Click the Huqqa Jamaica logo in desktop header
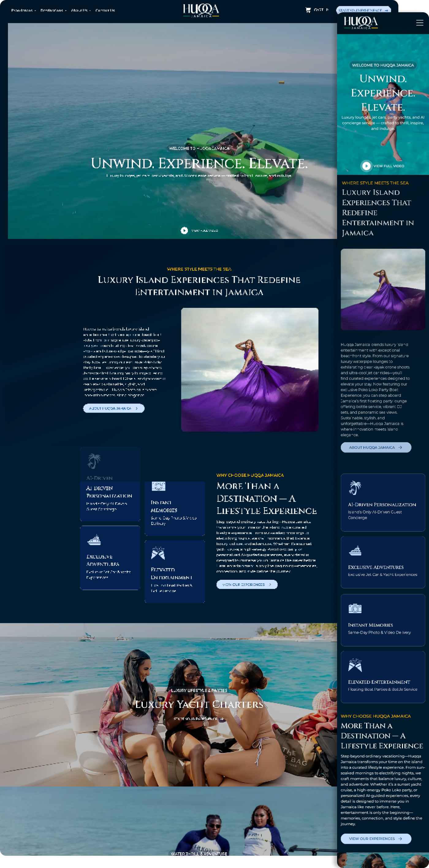Image resolution: width=429 pixels, height=868 pixels. click(x=201, y=11)
